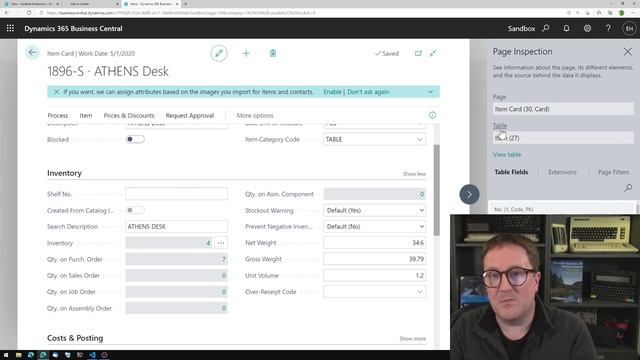Switch to Extensions tab

tap(562, 172)
